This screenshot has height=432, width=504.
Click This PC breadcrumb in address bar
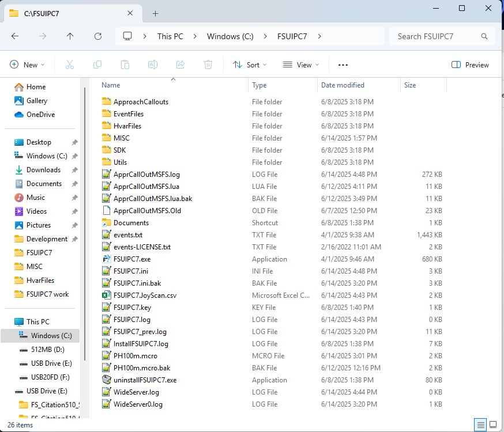click(170, 36)
